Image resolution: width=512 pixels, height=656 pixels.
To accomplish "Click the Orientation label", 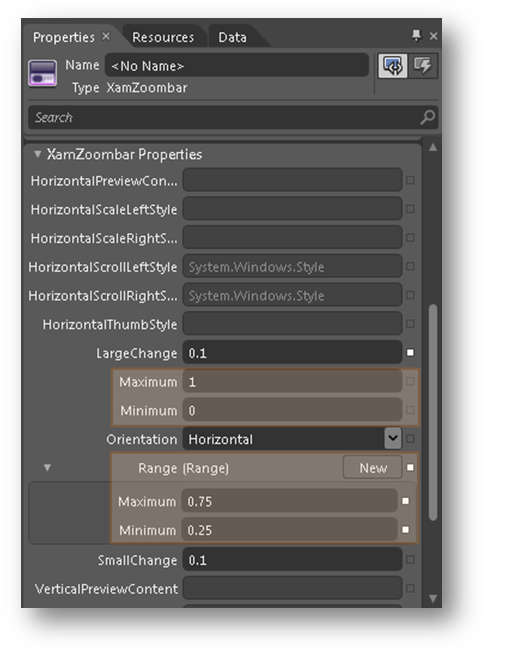I will (x=142, y=439).
